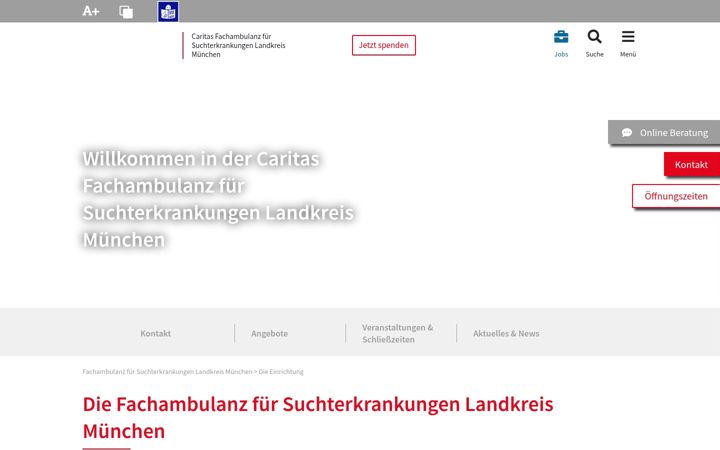This screenshot has width=720, height=450.
Task: Click the Jetzt spenden button
Action: tap(384, 45)
